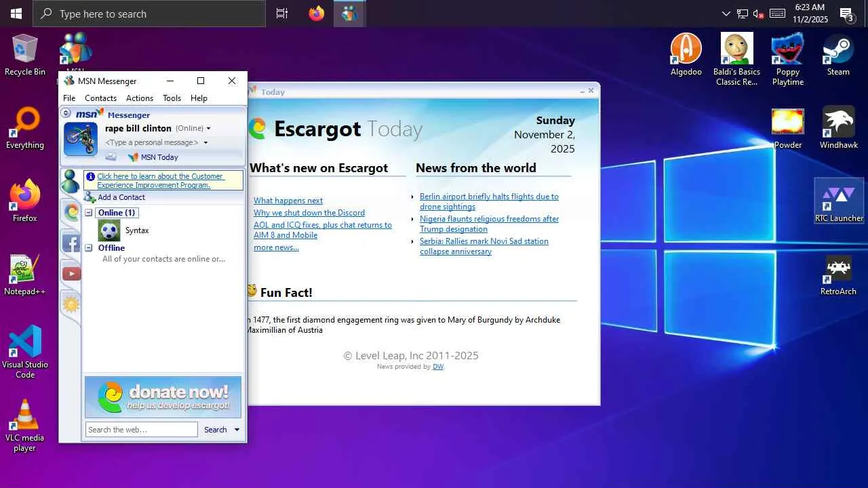868x488 pixels.
Task: Click the 'Type a personal message' field
Action: pyautogui.click(x=152, y=142)
